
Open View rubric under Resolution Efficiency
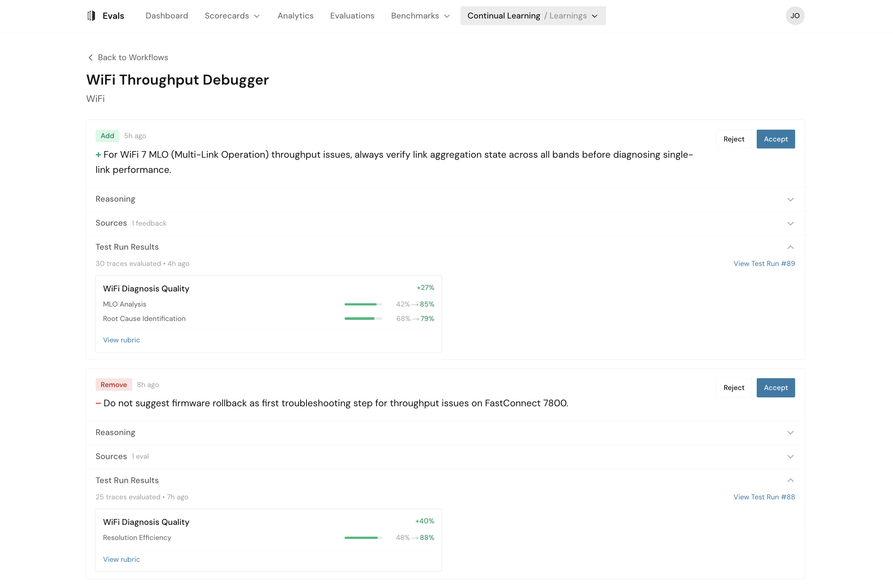coord(121,559)
